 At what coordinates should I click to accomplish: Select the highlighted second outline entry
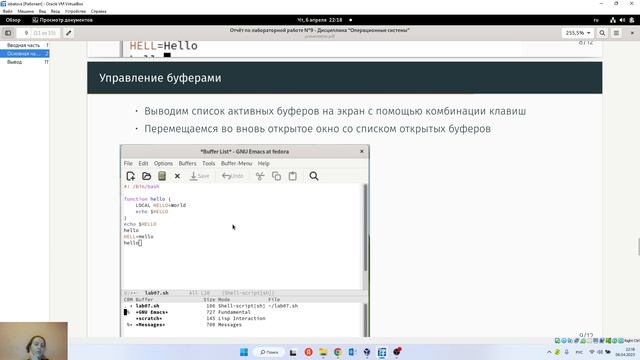24,53
